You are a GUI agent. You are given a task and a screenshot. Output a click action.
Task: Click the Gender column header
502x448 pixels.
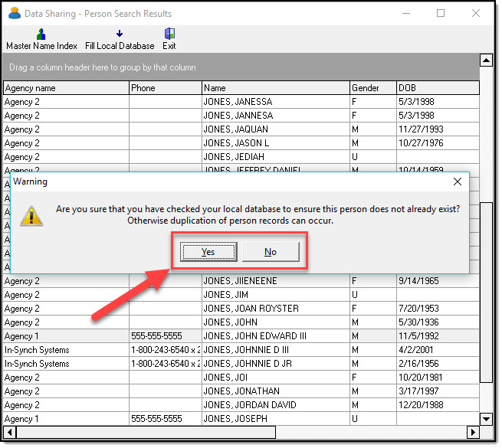372,88
